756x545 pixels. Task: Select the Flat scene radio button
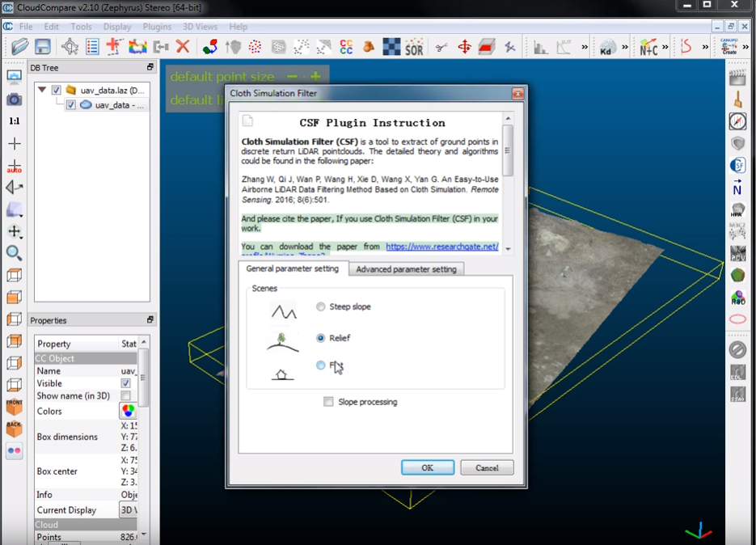point(321,365)
